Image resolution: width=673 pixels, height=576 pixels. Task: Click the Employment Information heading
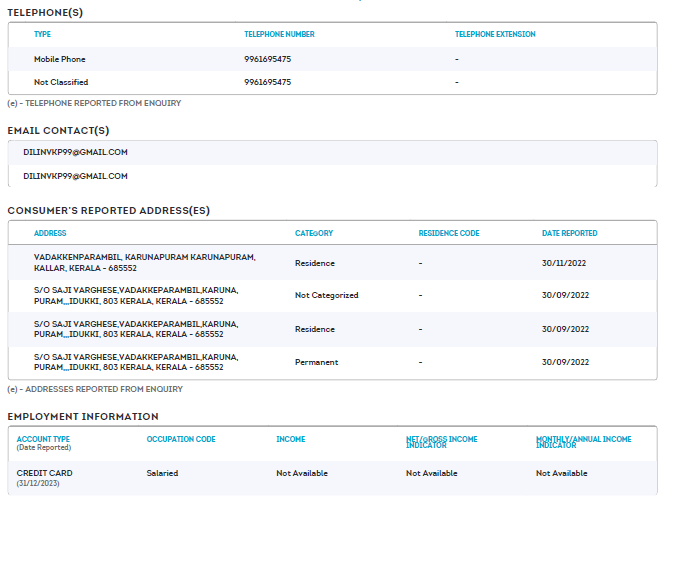[83, 416]
